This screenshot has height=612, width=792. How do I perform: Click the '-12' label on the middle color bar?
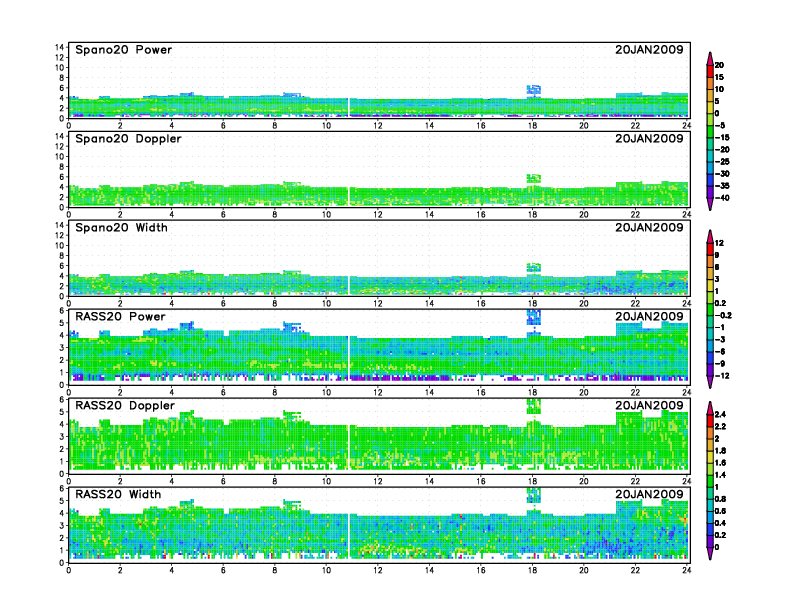pos(722,376)
